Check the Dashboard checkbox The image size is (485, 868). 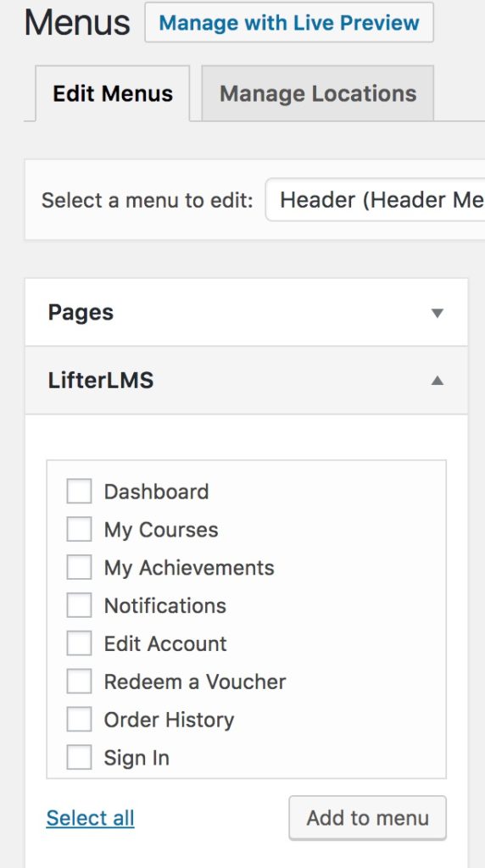[x=79, y=492]
